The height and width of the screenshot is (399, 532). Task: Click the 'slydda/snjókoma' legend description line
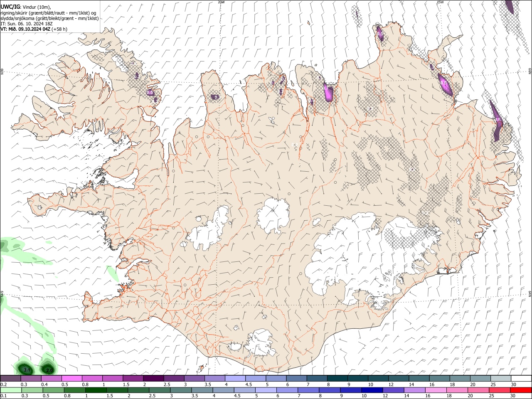point(49,18)
